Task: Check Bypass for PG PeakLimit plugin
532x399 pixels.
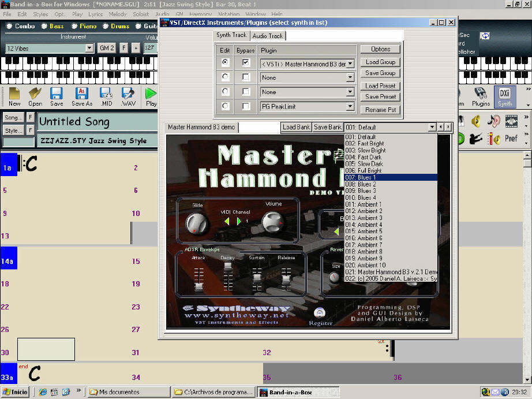Action: coord(246,106)
